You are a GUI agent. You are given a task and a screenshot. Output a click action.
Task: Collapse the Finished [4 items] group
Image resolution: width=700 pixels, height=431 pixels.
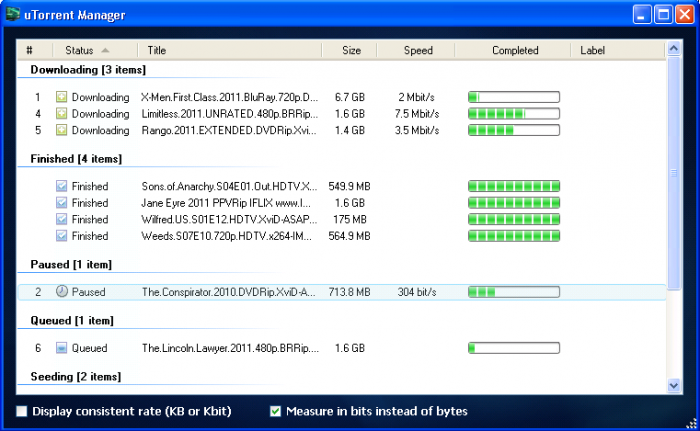coord(76,159)
